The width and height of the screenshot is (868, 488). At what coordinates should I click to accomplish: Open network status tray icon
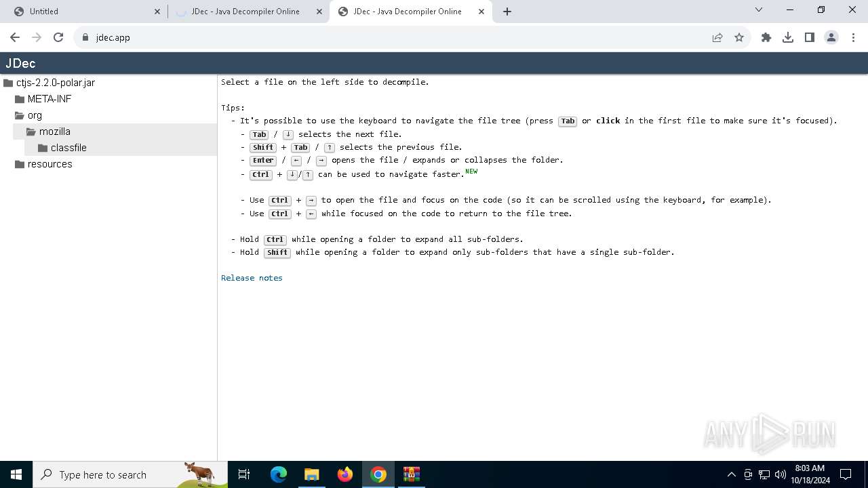pos(764,474)
